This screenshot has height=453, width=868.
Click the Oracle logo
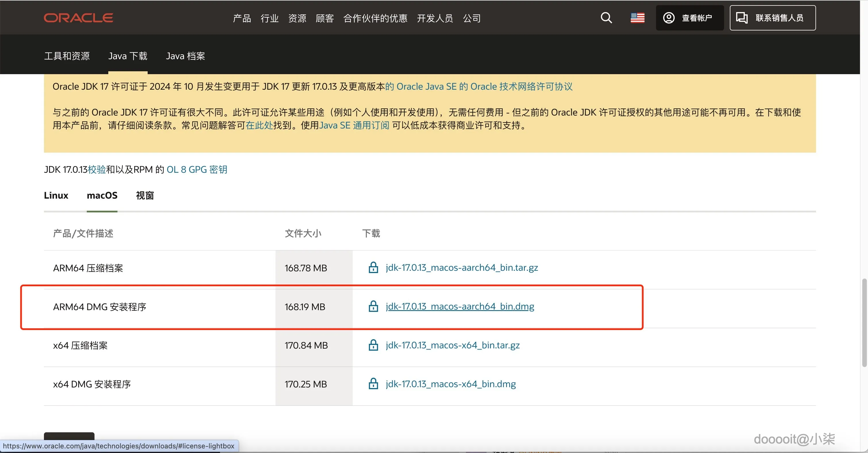(78, 18)
